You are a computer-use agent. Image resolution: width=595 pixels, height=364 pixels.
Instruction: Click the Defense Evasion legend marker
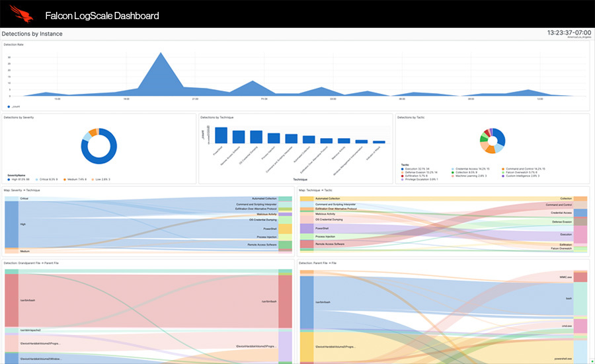coord(401,172)
